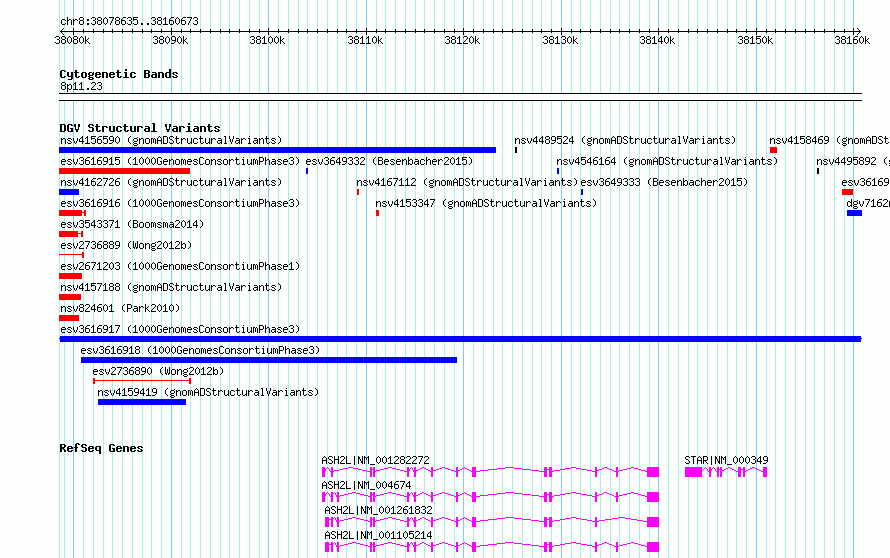Select esv3616916 1000GenomesConsortiumPhase3 label
Screen dimensions: 890x558
click(180, 203)
